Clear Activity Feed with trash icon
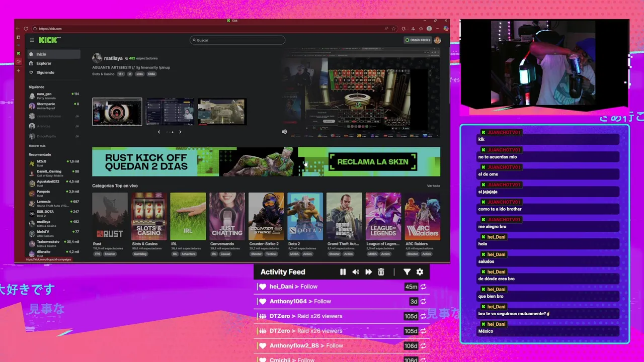The image size is (644, 362). point(381,272)
